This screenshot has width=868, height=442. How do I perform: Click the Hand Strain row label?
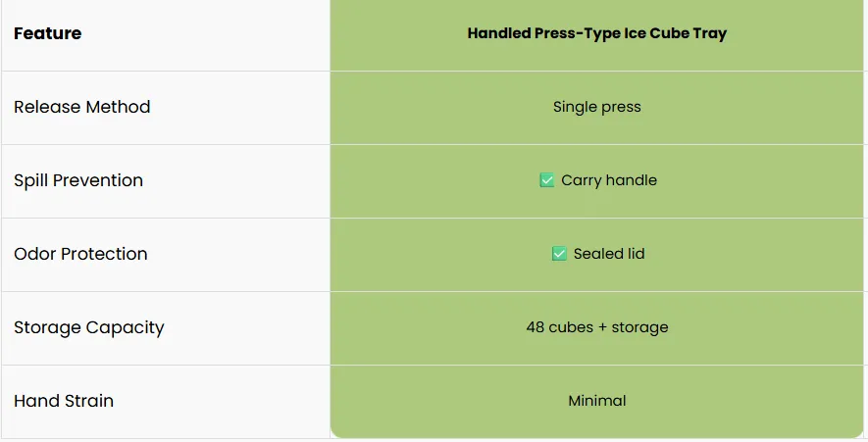click(64, 401)
